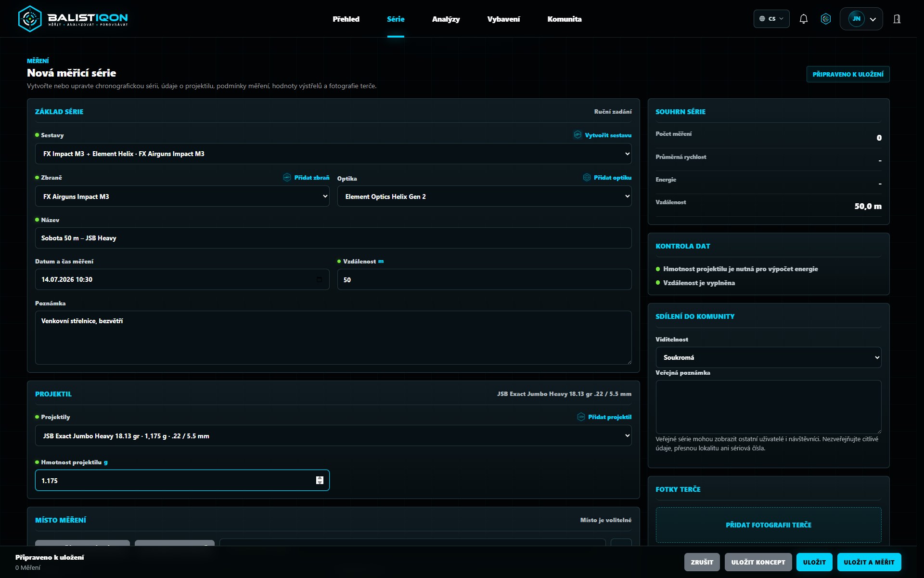This screenshot has height=578, width=924.
Task: Click the Uložit koncept button
Action: tap(758, 562)
